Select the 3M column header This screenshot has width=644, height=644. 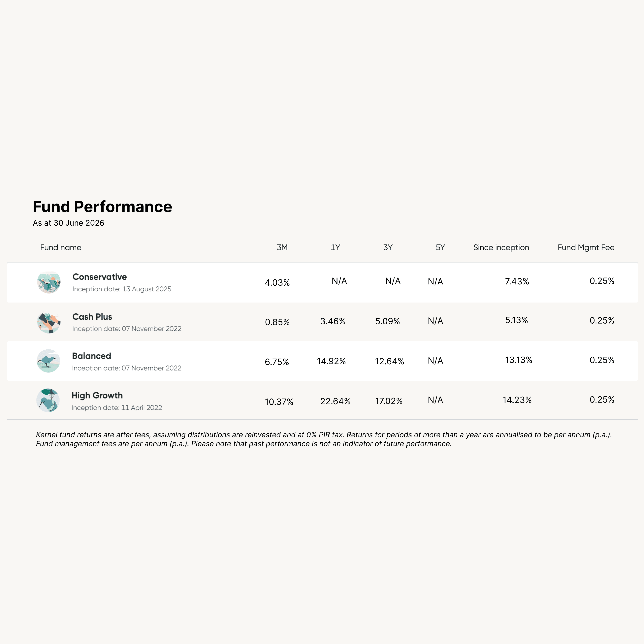(x=282, y=247)
